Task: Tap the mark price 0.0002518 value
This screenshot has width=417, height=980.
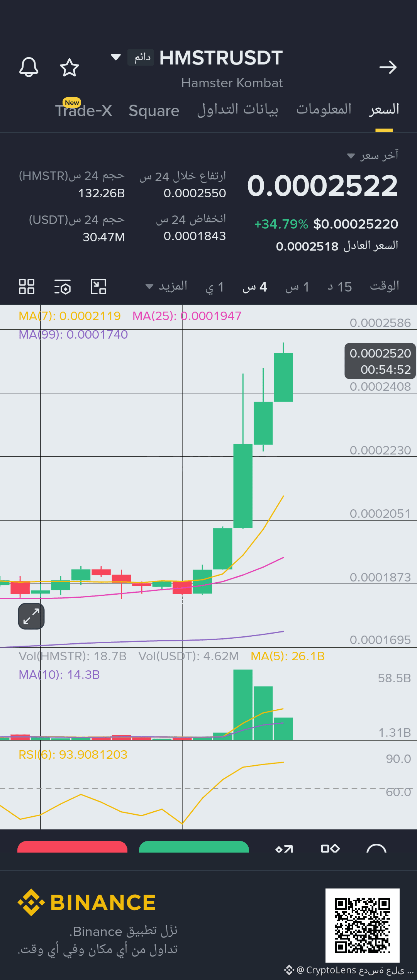Action: point(307,246)
